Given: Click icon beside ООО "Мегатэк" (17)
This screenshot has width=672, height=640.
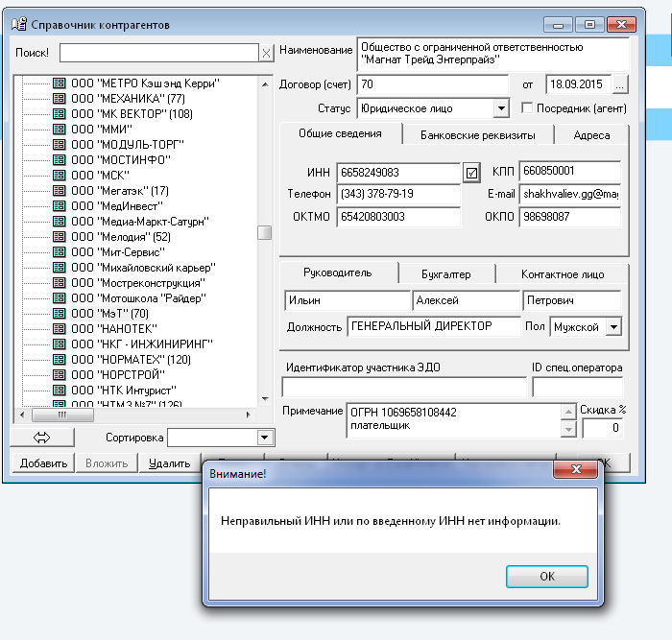Looking at the screenshot, I should [59, 191].
